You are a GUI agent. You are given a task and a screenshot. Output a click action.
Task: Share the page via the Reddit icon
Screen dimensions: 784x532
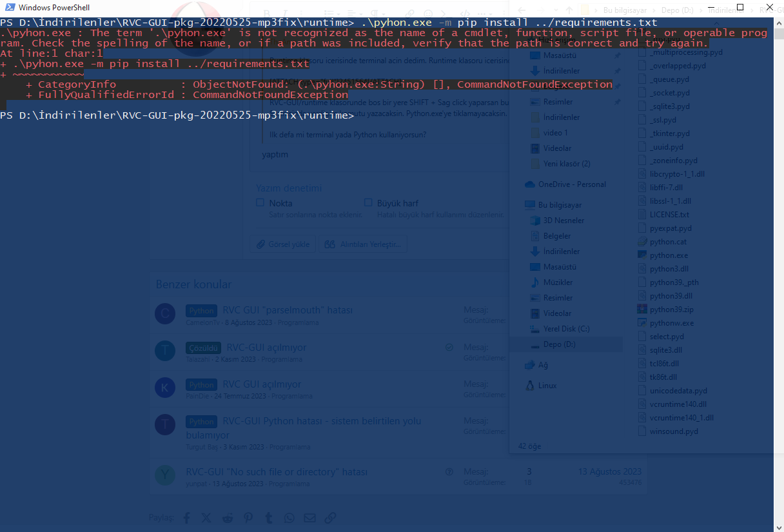(x=228, y=518)
